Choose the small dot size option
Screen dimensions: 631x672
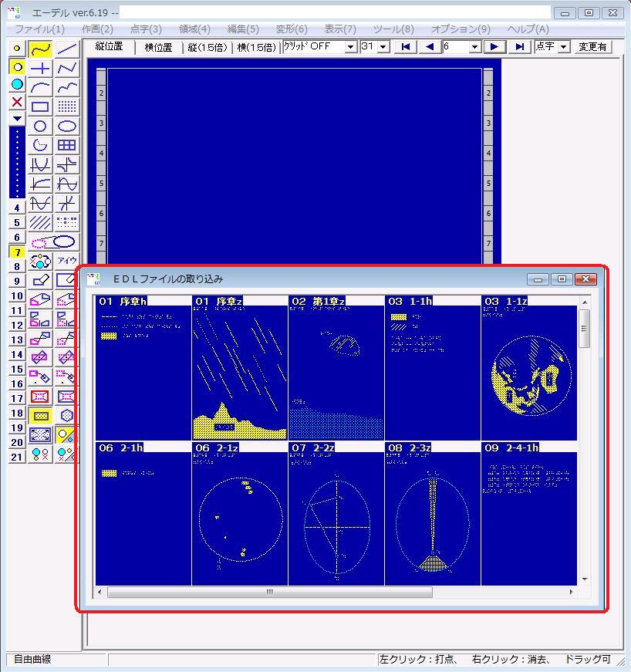[17, 49]
